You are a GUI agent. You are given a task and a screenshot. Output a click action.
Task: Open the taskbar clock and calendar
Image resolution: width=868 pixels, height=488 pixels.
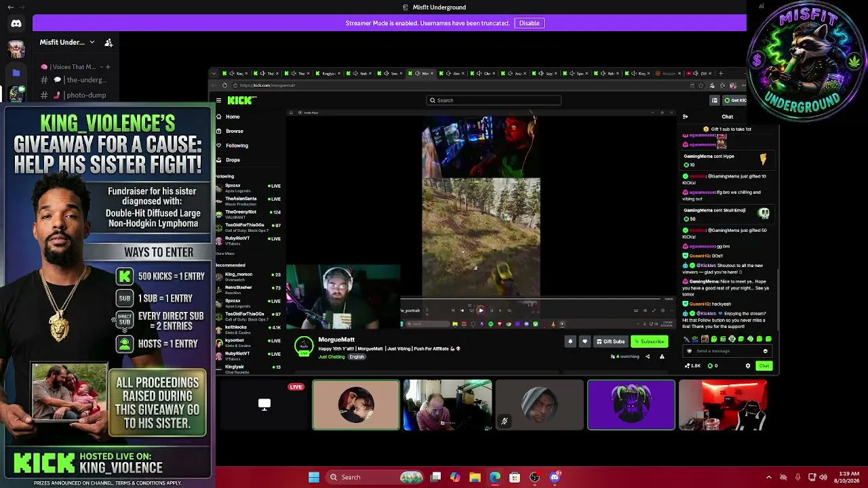click(x=846, y=477)
